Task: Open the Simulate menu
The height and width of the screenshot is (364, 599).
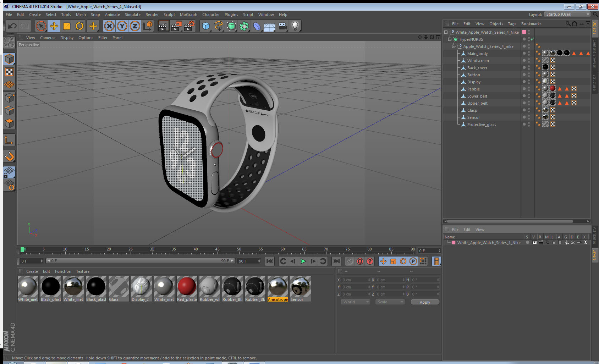Action: (133, 15)
